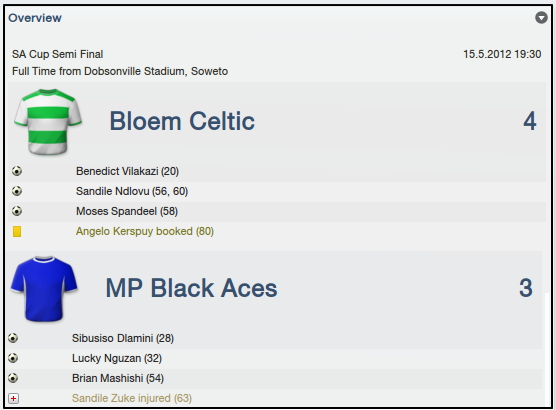The width and height of the screenshot is (556, 410).
Task: Open Bloem Celtic team name link
Action: [182, 121]
